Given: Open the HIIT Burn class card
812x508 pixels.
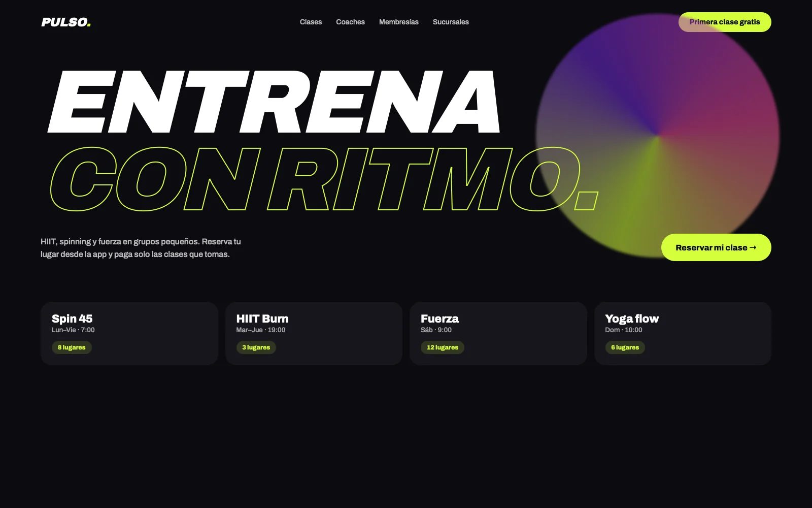Looking at the screenshot, I should tap(314, 333).
